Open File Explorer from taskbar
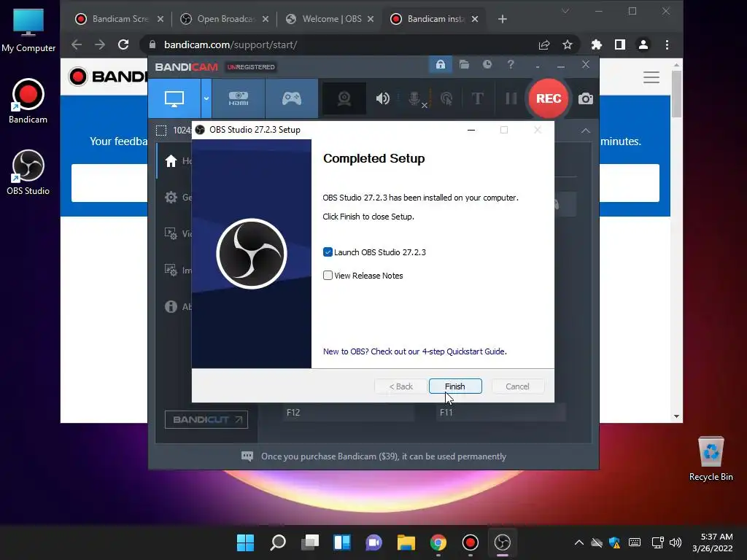747x560 pixels. pos(406,542)
